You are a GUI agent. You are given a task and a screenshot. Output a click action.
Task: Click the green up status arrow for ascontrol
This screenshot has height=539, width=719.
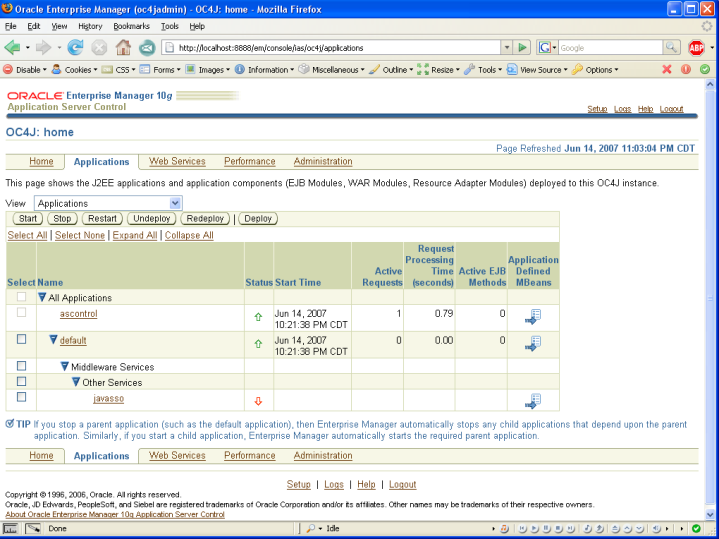[x=258, y=317]
